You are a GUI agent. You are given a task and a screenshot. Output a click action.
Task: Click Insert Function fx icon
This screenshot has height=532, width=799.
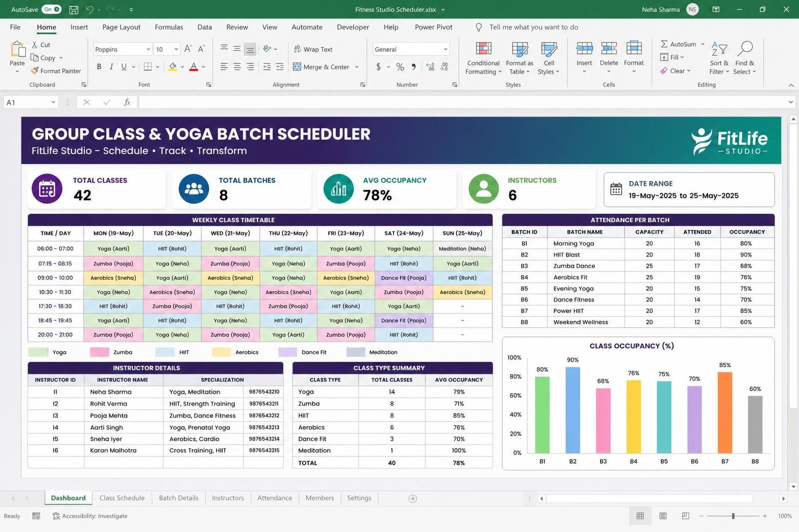coord(127,102)
